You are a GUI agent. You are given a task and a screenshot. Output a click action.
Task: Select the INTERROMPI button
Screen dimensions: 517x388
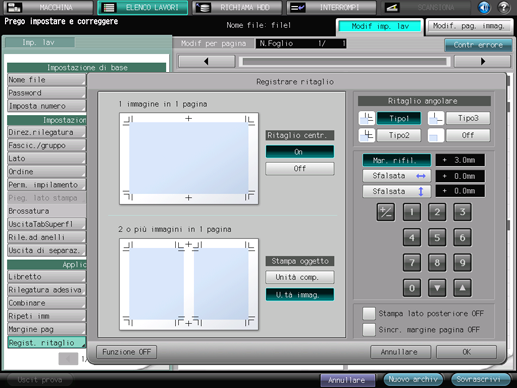331,7
